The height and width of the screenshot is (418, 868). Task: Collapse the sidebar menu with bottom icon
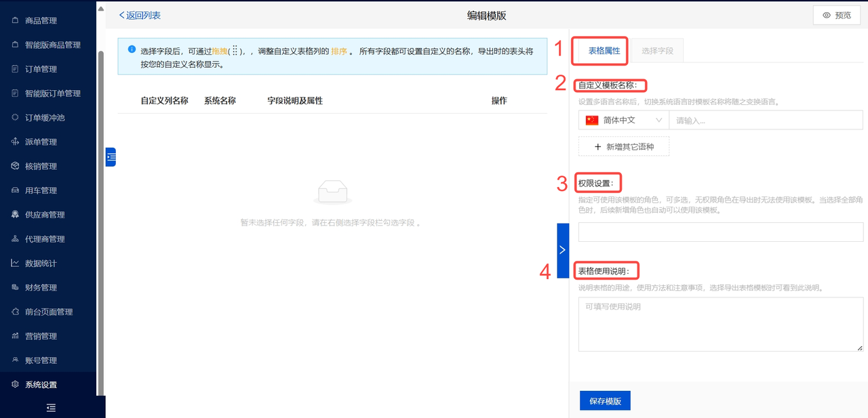[x=51, y=408]
